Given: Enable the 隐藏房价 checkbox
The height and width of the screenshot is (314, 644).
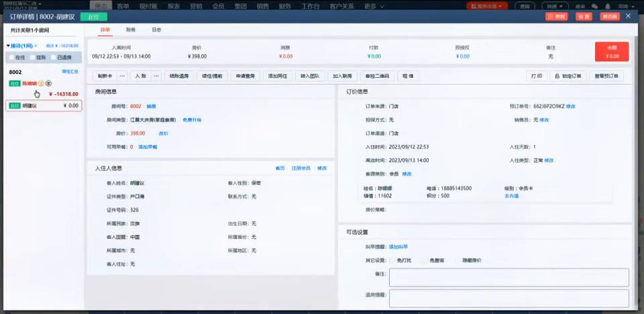Looking at the screenshot, I should (458, 260).
